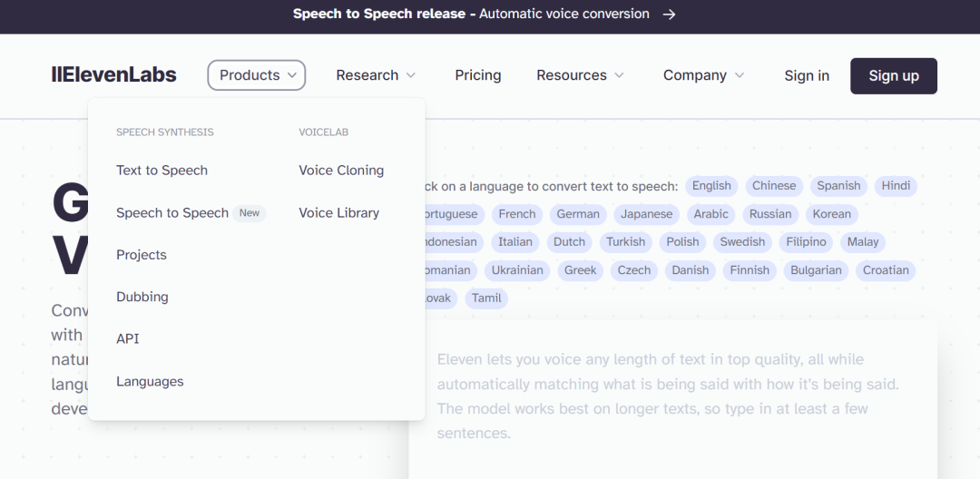Select Text to Speech menu item
This screenshot has width=980, height=479.
[162, 171]
